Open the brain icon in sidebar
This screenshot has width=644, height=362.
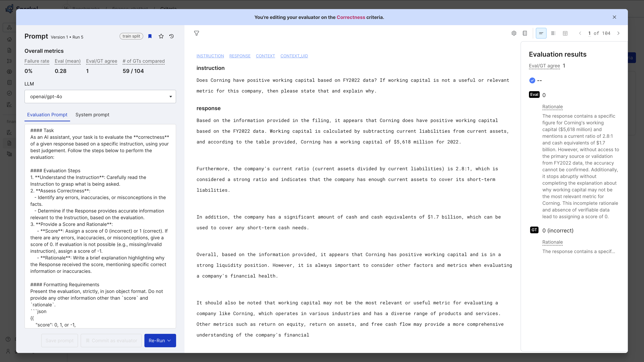click(10, 72)
